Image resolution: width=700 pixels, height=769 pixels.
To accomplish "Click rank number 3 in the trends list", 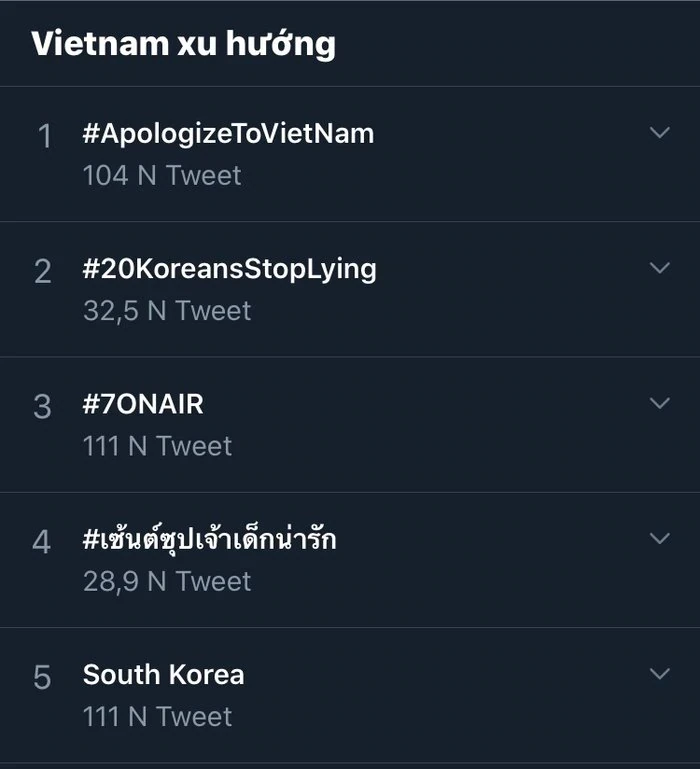I will tap(43, 406).
